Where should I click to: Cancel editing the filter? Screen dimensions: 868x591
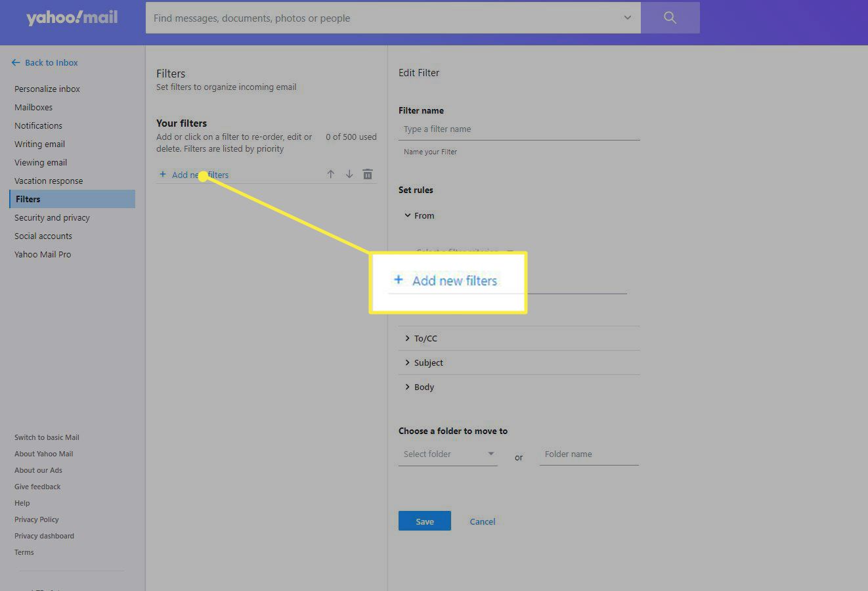(x=483, y=521)
